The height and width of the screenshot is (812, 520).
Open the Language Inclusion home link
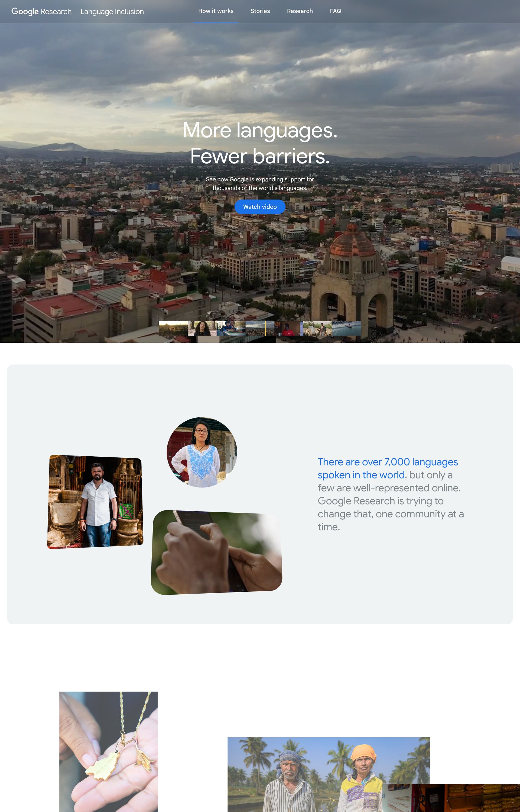112,11
